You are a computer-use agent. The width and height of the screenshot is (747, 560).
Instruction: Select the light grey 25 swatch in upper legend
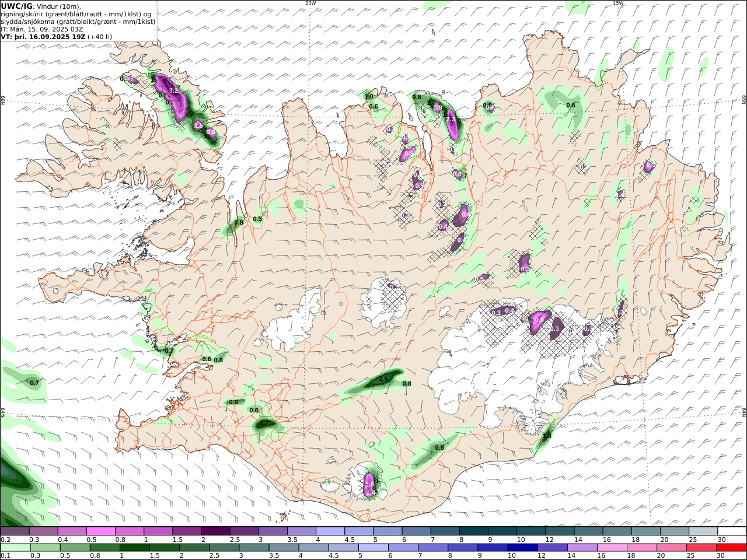coord(703,531)
